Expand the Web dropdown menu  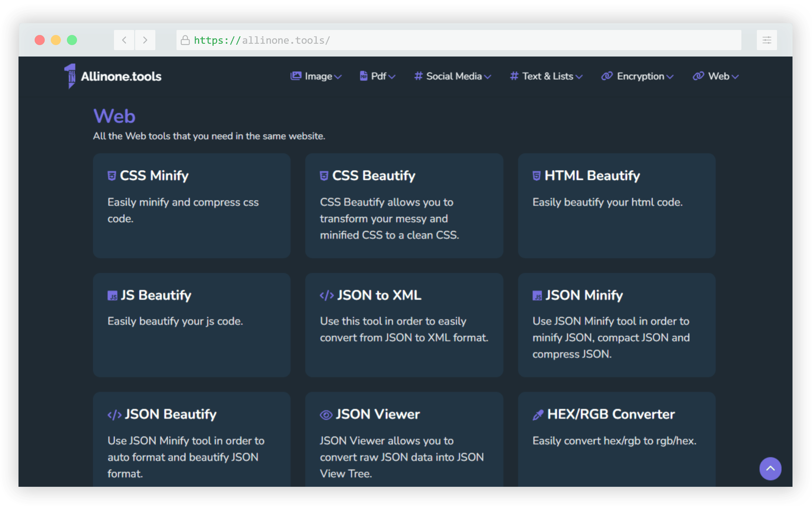715,76
